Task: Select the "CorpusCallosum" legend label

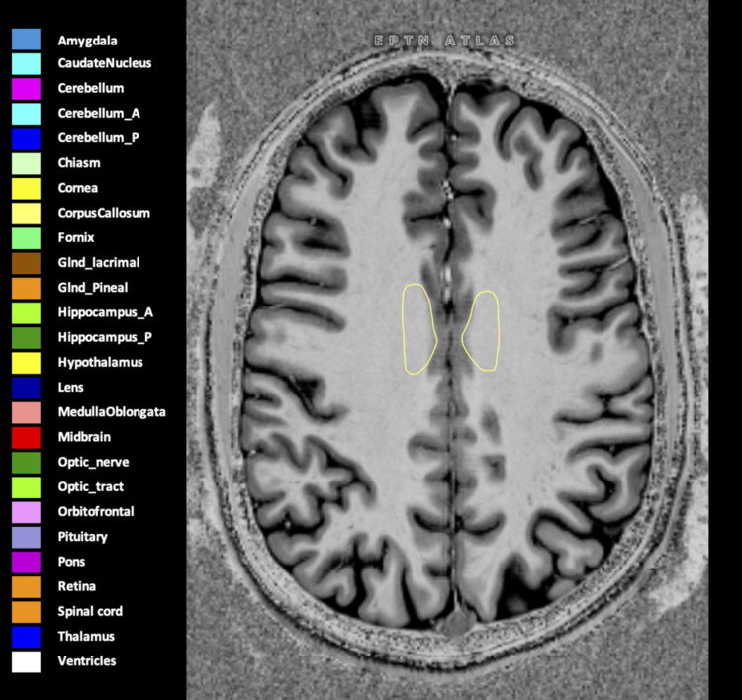Action: (104, 213)
